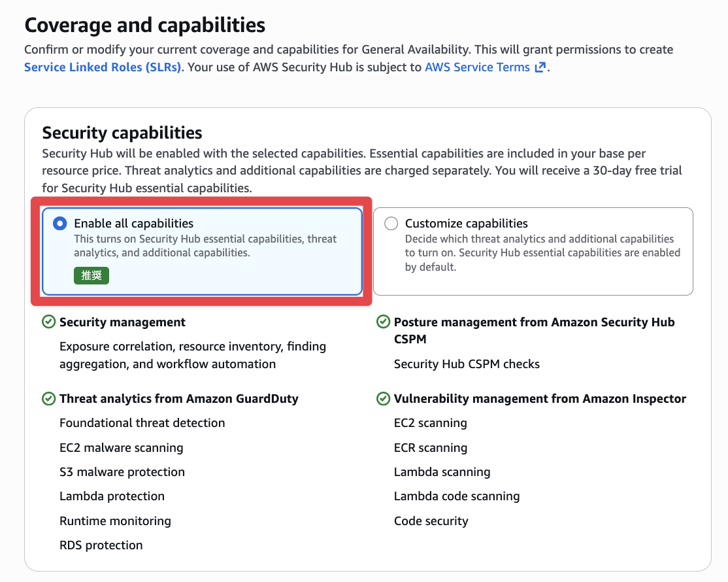Click the EC2 malware scanning item

[121, 448]
